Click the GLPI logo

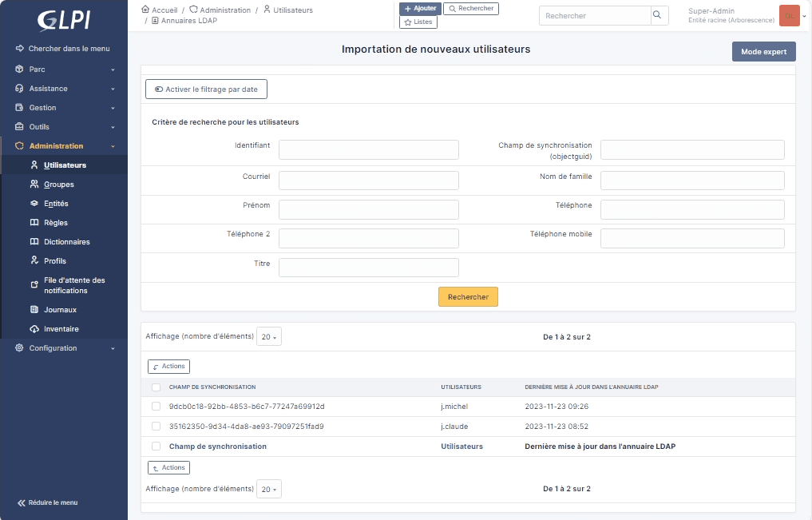(x=63, y=20)
